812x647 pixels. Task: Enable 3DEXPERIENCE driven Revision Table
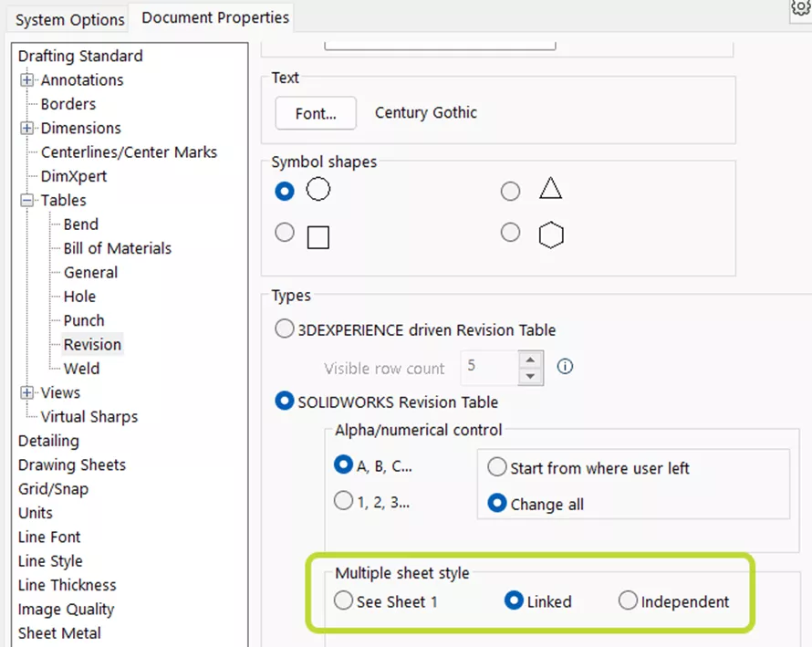click(x=284, y=329)
